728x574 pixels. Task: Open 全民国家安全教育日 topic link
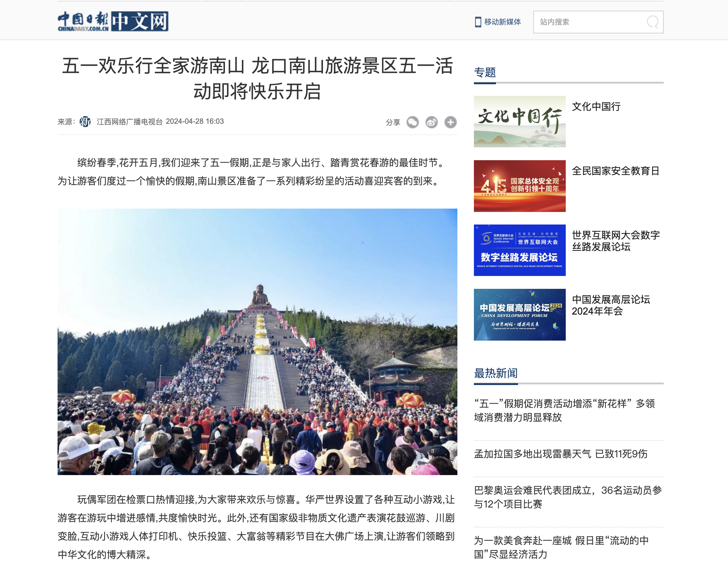tap(615, 171)
